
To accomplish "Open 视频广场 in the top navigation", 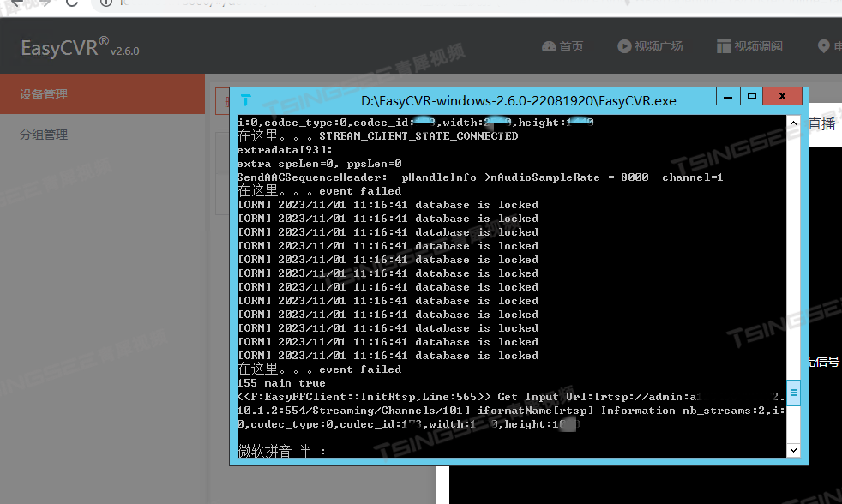I will 650,46.
